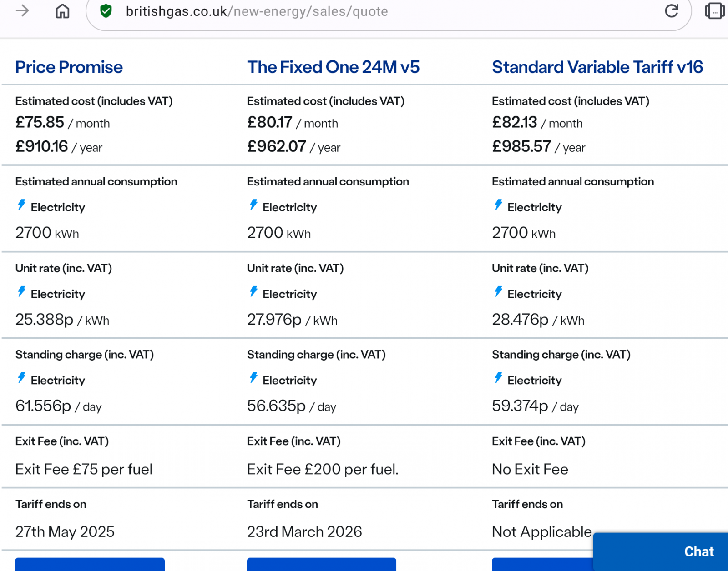Click Fixed One standing charge bolt icon

point(253,378)
